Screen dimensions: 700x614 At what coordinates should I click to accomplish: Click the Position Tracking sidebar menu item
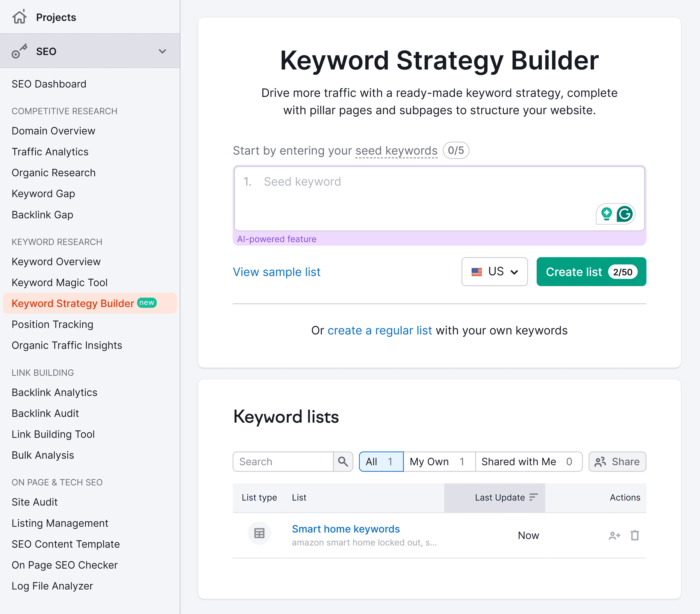point(52,324)
